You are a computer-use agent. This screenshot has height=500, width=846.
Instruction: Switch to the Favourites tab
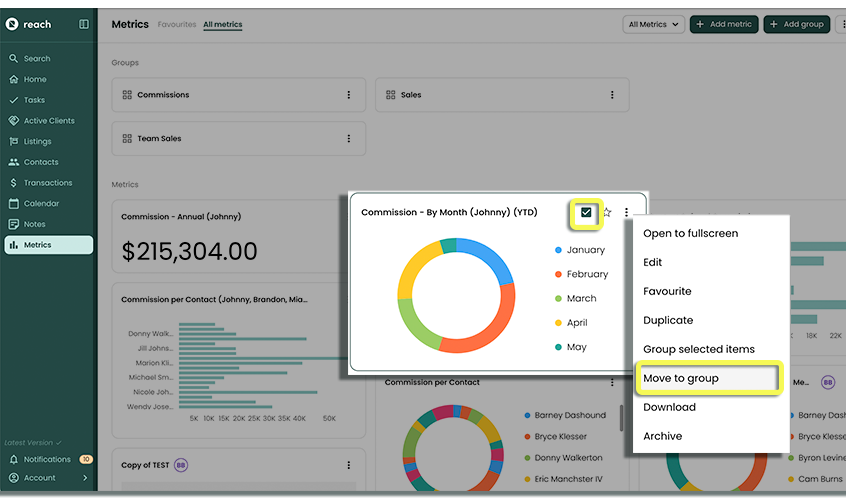coord(177,24)
